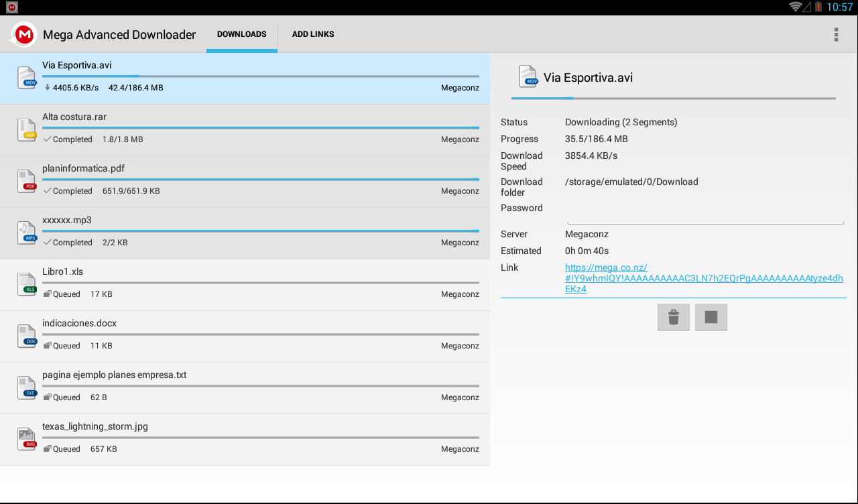The width and height of the screenshot is (858, 504).
Task: Click the Queued status of Libro1.xls
Action: 66,294
